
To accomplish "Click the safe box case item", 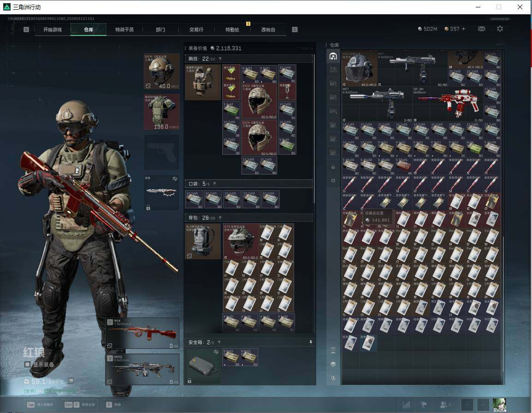I will pos(203,366).
